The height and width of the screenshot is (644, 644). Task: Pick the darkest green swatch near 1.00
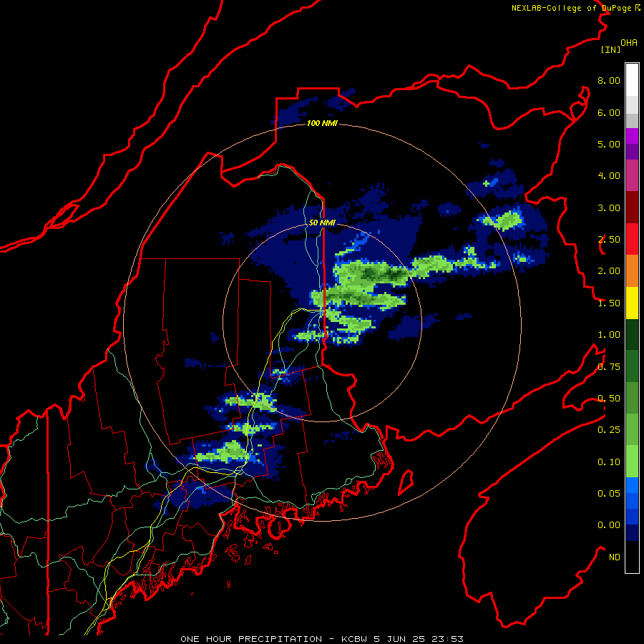(x=632, y=334)
